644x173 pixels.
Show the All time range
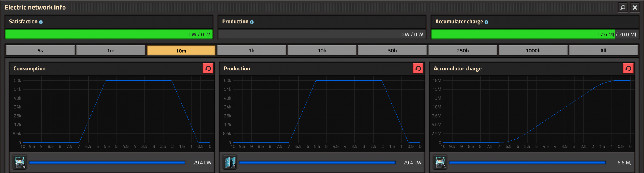coord(603,51)
